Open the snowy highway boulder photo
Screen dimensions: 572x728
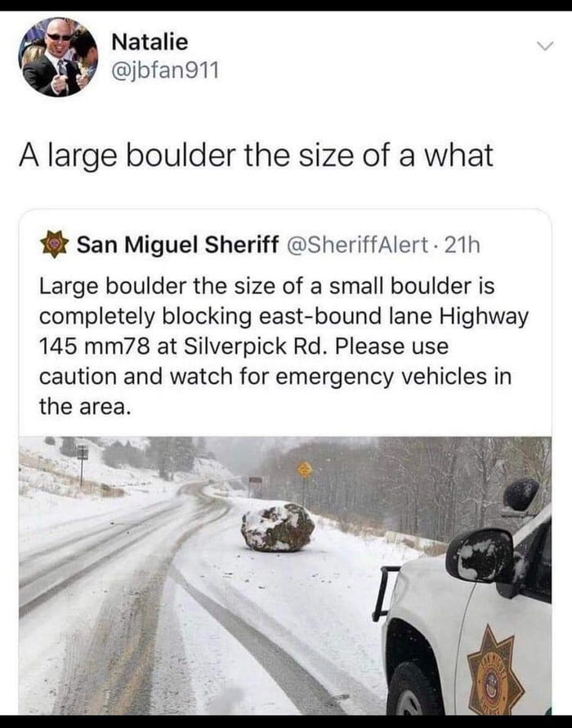[x=285, y=575]
